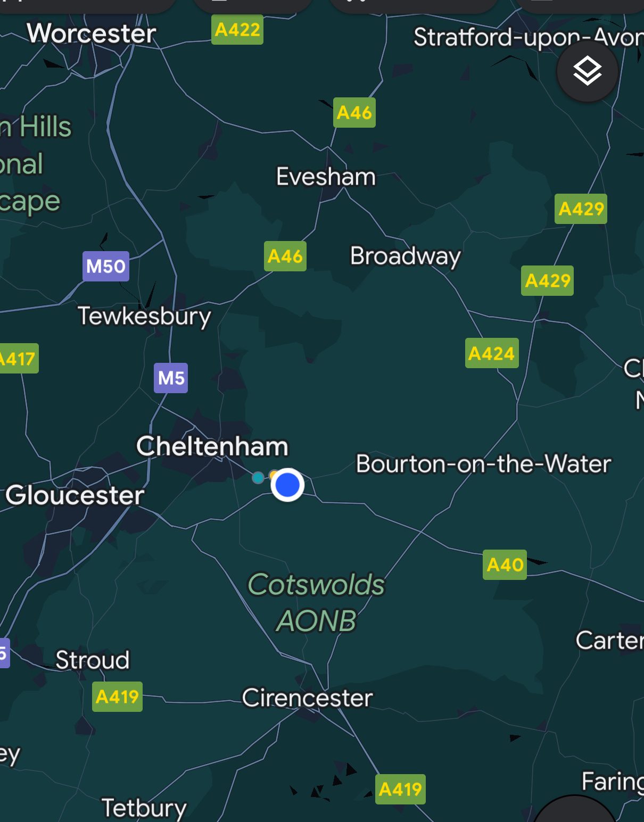Select the Stratford-upon-Avon label

tap(529, 37)
